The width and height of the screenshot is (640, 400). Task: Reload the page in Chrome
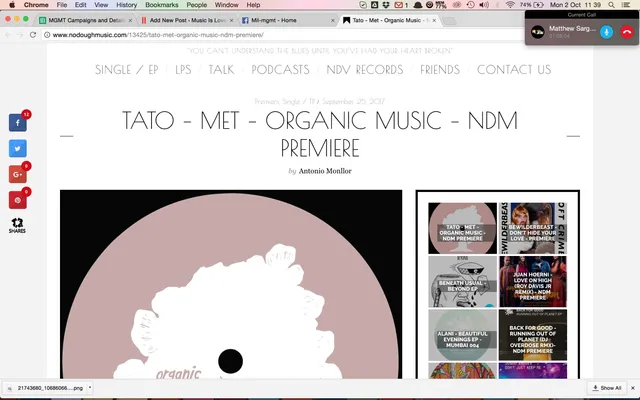[x=33, y=35]
